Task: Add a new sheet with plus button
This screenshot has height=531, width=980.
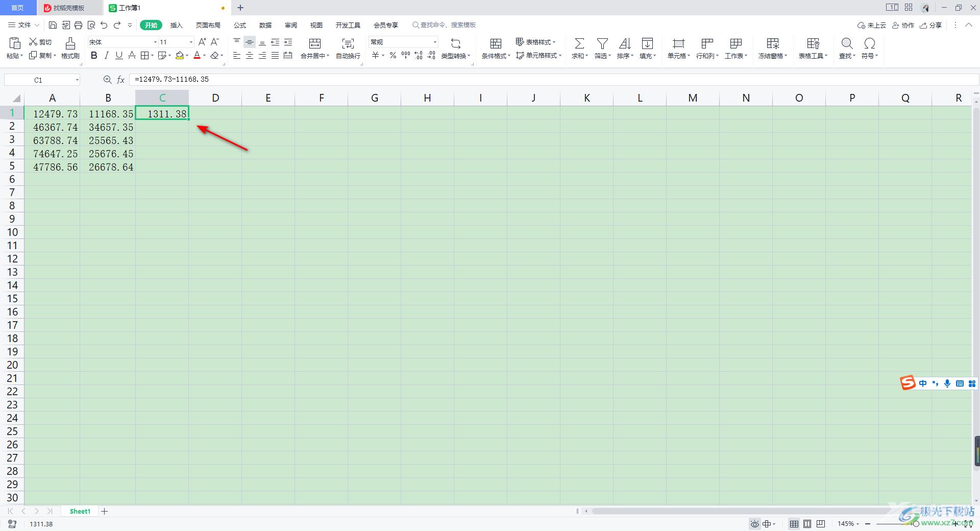Action: 105,511
